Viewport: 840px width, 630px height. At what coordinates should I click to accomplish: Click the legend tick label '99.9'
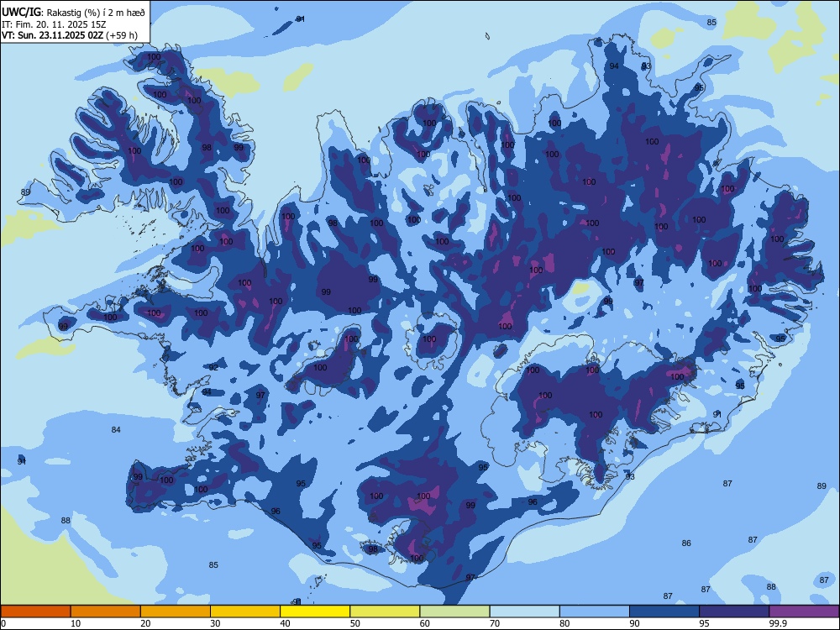[778, 623]
